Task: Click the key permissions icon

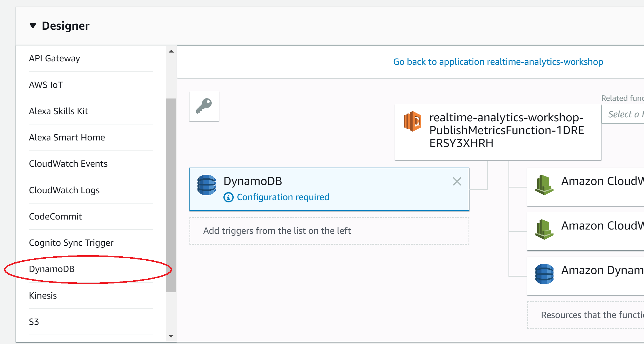Action: point(204,106)
